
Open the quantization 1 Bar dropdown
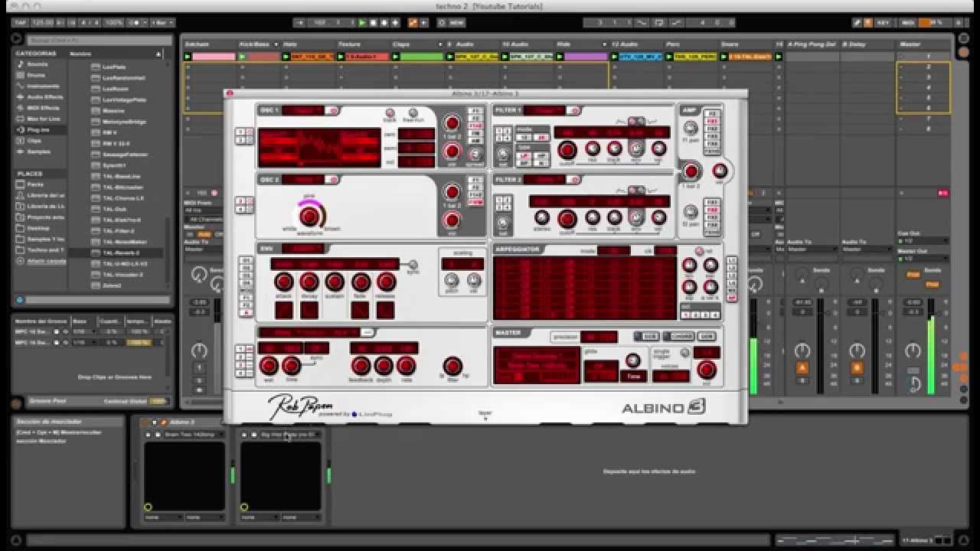163,23
